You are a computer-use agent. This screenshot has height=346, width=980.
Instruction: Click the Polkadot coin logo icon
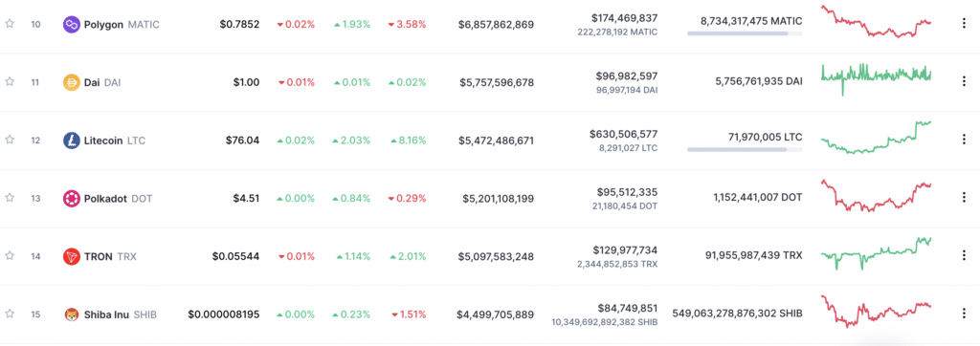[71, 199]
